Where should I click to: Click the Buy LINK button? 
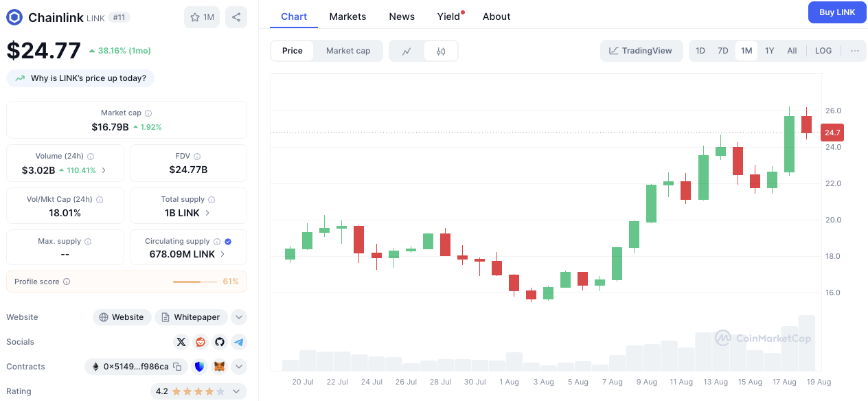(837, 12)
